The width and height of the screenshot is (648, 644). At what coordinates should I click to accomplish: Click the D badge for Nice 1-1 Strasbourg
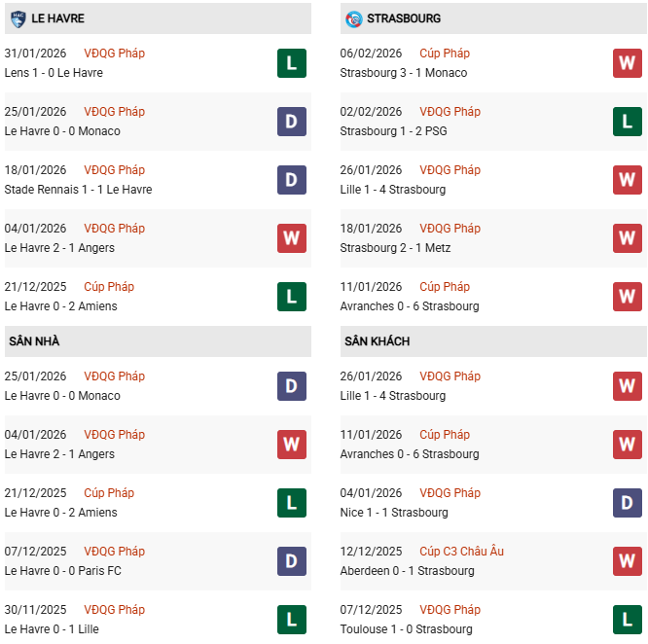coord(627,503)
